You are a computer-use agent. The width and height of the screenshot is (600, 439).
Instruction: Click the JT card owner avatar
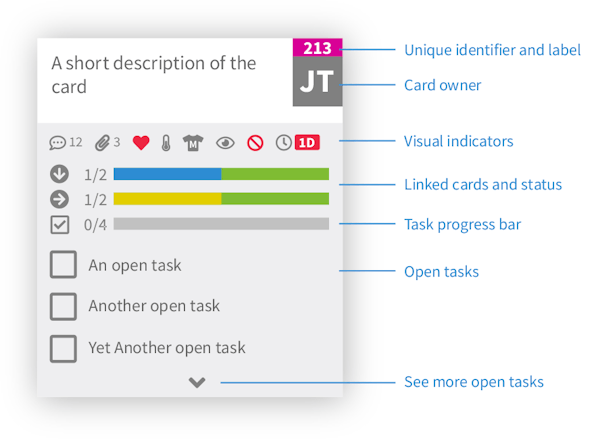pyautogui.click(x=317, y=81)
